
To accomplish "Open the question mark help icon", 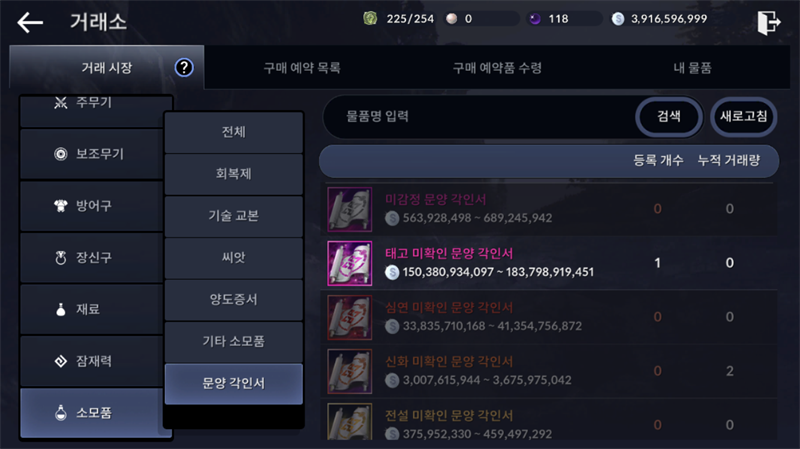I will 184,67.
